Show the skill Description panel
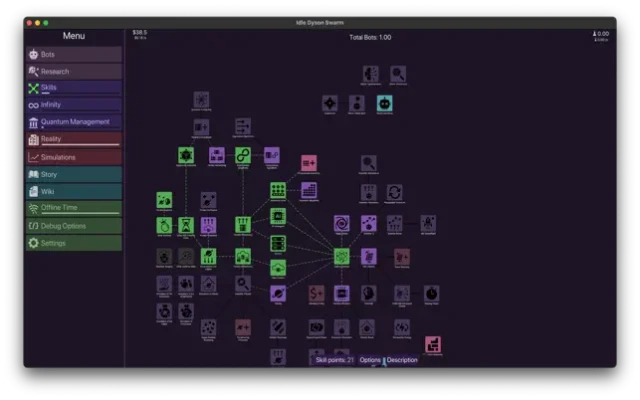 (402, 360)
